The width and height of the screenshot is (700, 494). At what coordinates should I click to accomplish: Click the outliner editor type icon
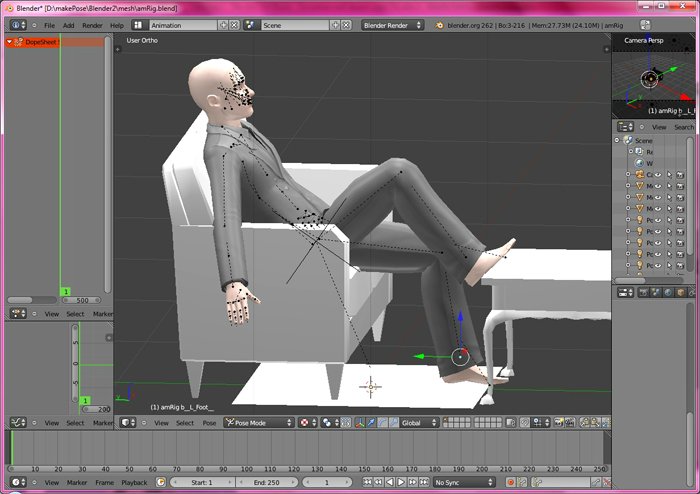click(x=623, y=127)
